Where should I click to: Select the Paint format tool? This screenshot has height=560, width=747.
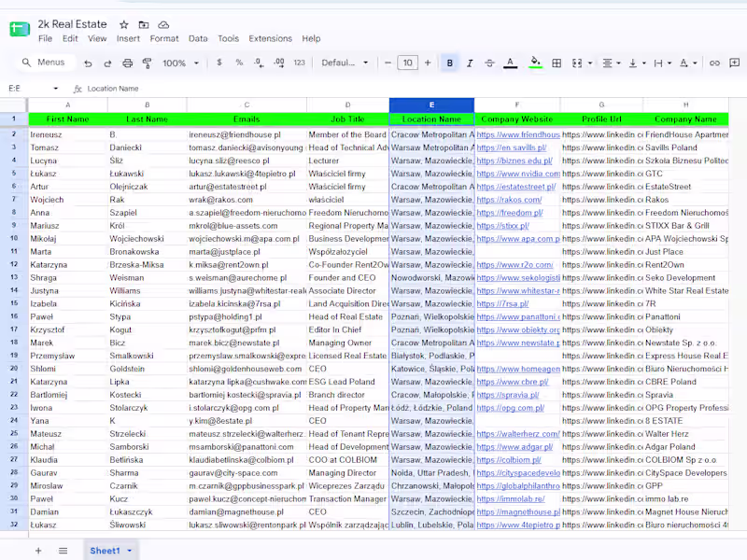(148, 63)
